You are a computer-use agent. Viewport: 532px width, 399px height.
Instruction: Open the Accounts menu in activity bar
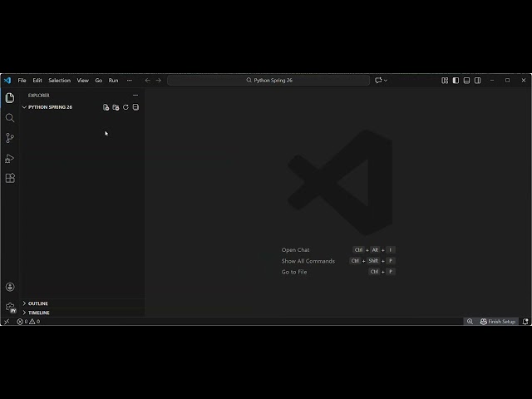point(10,287)
